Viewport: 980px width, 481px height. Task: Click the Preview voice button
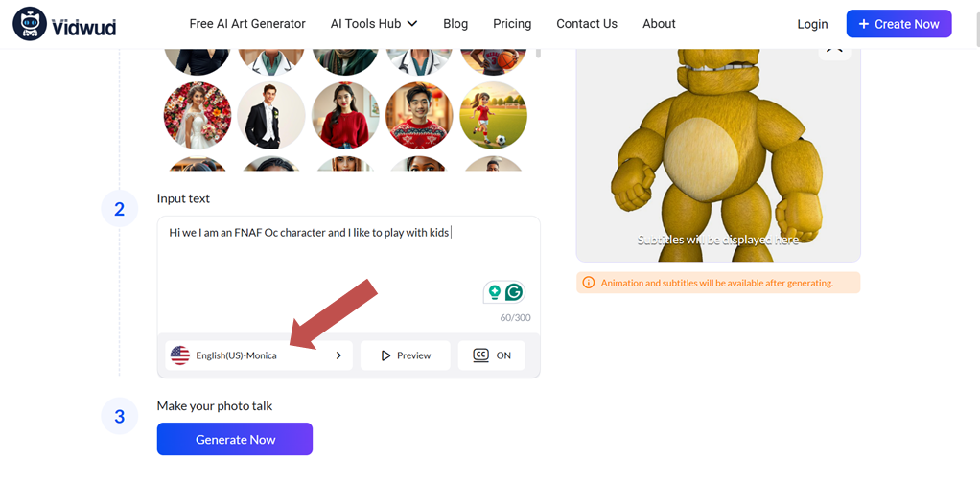(x=405, y=355)
